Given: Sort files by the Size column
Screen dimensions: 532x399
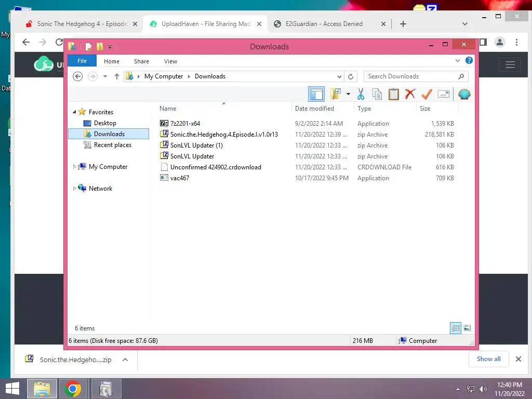Looking at the screenshot, I should (425, 109).
